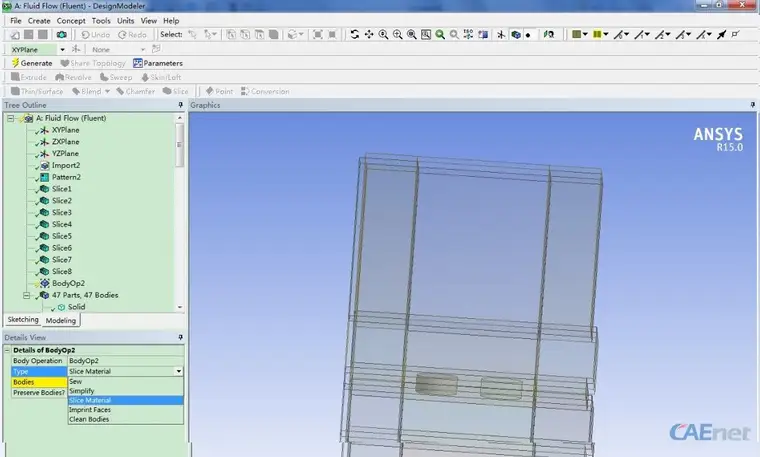Open the None sketch dropdown
Viewport: 760px width, 457px height.
[x=143, y=49]
